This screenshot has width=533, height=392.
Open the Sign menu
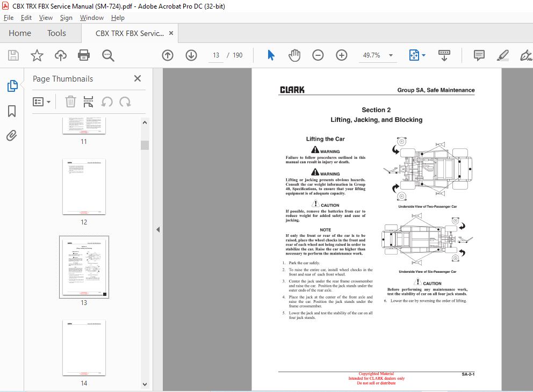tap(66, 18)
